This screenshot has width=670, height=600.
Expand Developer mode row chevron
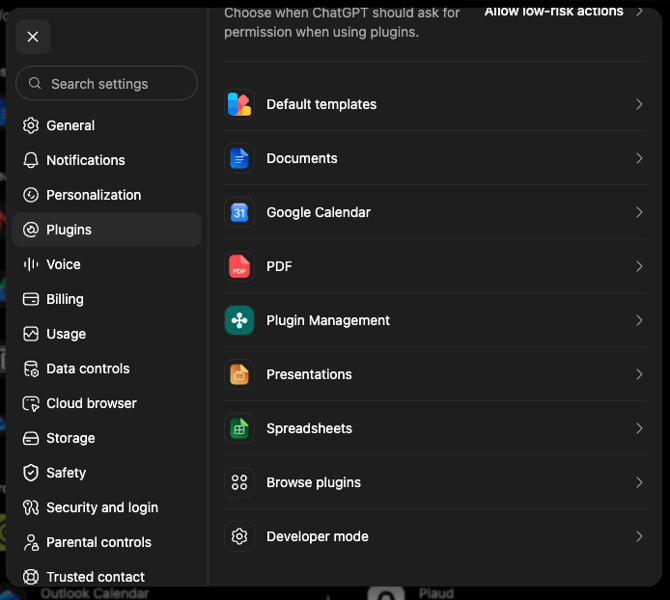click(x=639, y=536)
